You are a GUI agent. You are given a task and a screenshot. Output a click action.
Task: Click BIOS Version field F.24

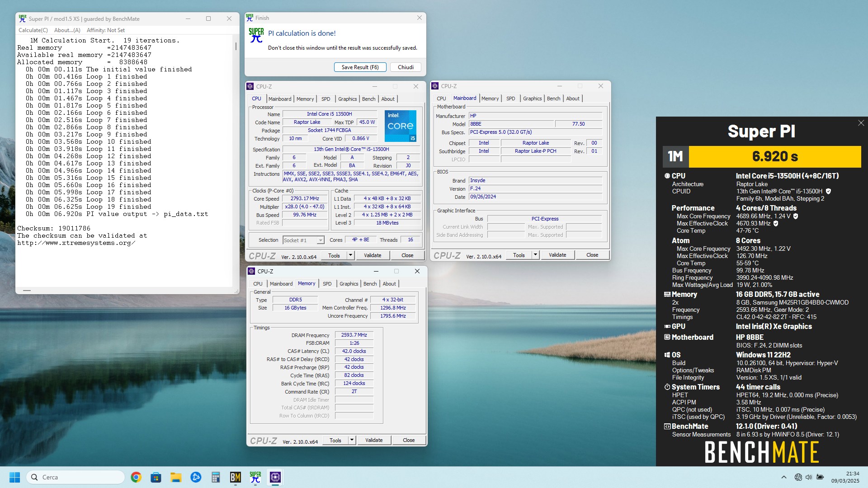tap(535, 189)
